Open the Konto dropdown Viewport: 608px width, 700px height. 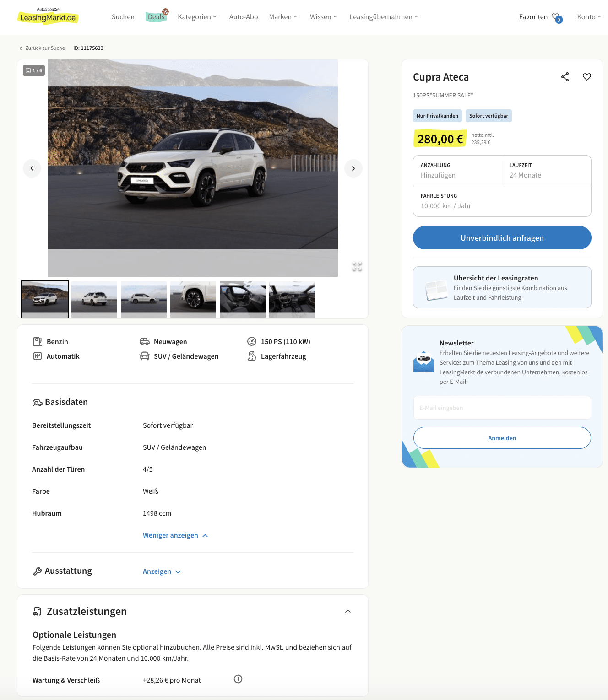point(589,17)
